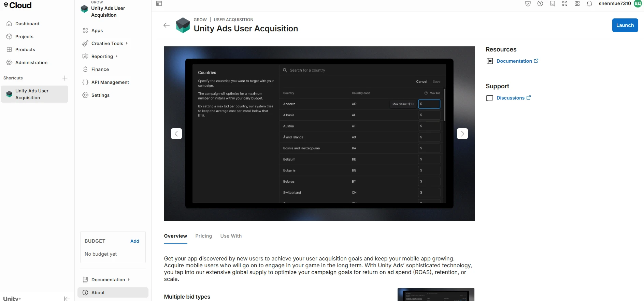This screenshot has width=644, height=301.
Task: Open the apps grid icon in header
Action: pyautogui.click(x=577, y=4)
